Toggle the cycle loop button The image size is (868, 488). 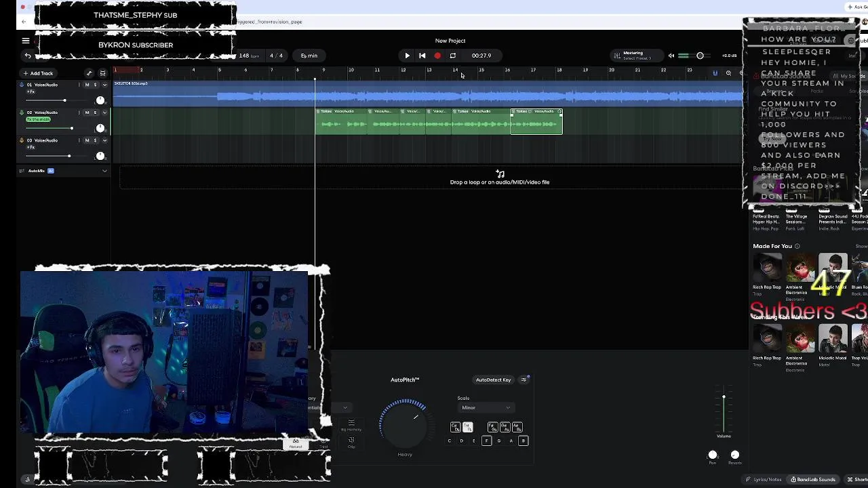[453, 56]
